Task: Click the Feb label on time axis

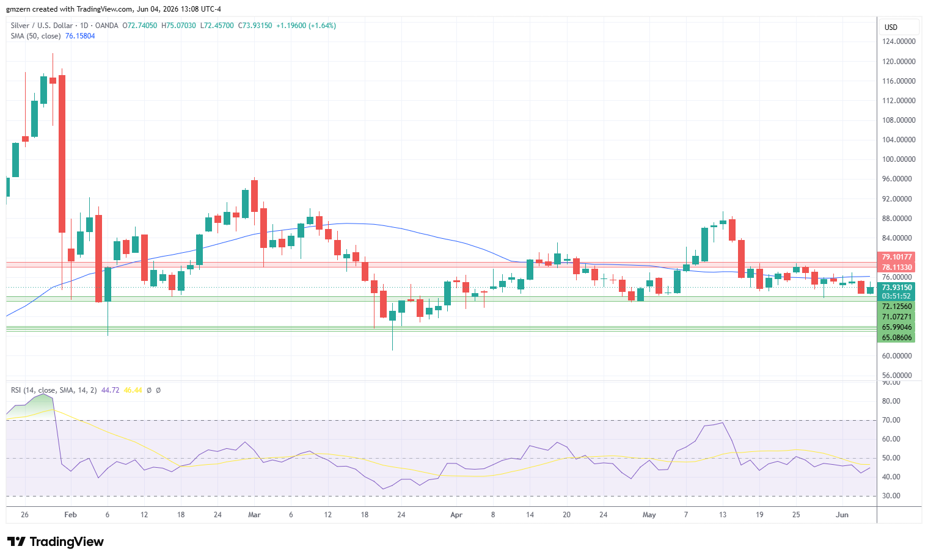Action: [71, 515]
